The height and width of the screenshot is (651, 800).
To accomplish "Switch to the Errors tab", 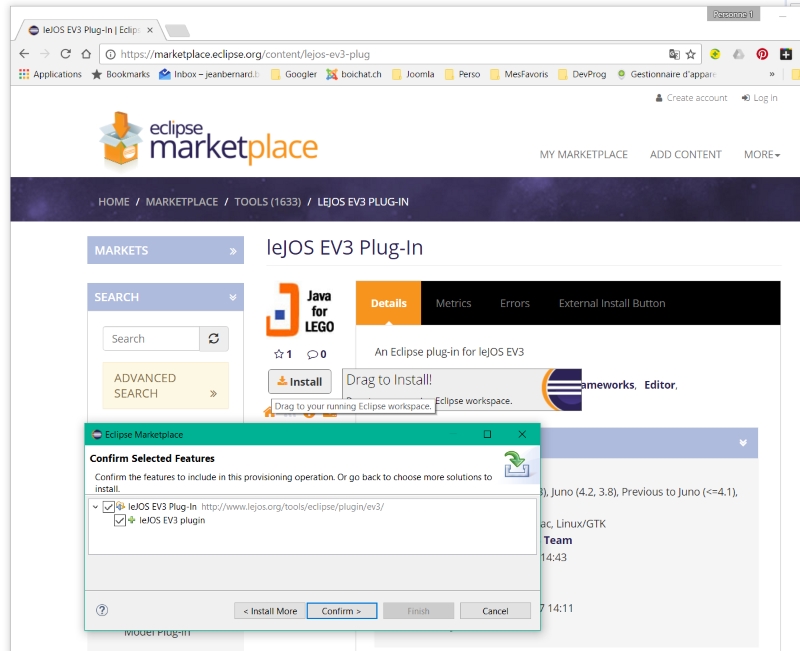I will (x=515, y=303).
